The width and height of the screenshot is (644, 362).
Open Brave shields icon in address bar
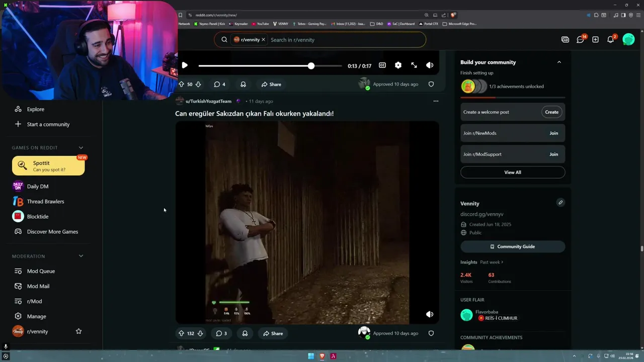(x=453, y=15)
